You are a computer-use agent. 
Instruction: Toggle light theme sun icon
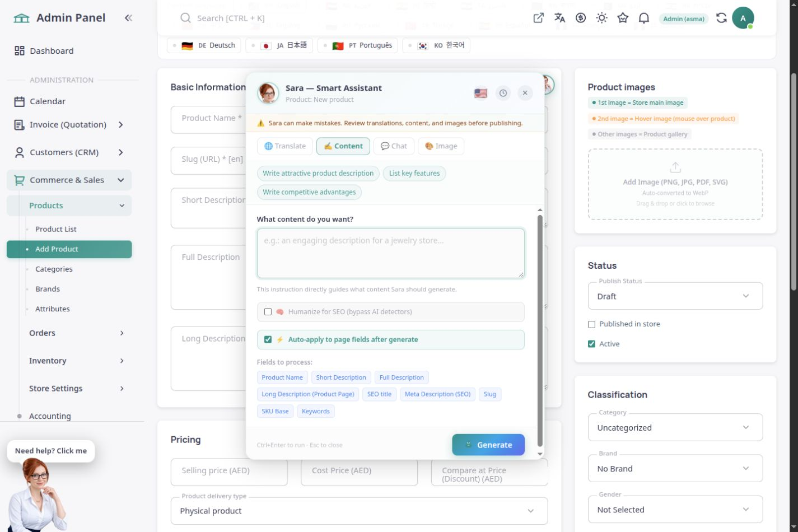pyautogui.click(x=602, y=18)
